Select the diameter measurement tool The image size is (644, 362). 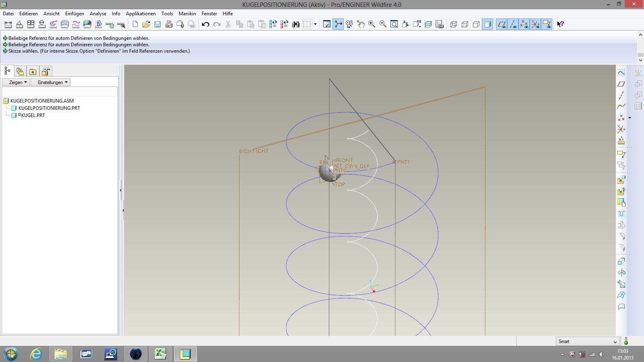(x=42, y=24)
